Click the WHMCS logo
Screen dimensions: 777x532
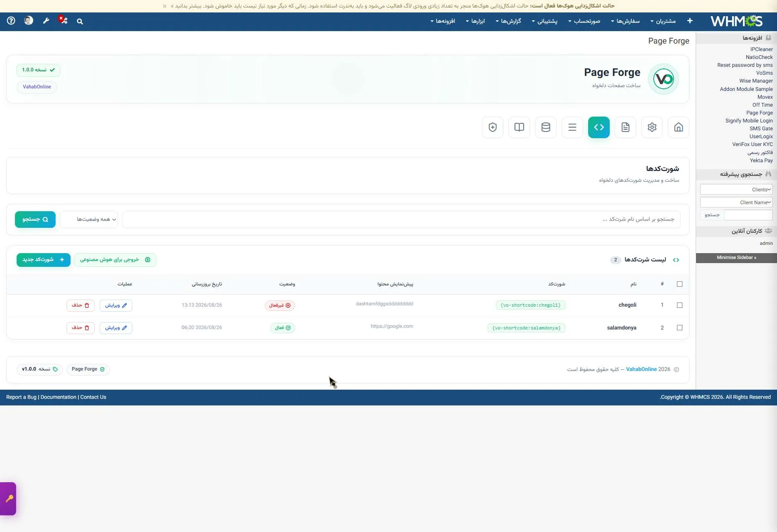coord(736,21)
